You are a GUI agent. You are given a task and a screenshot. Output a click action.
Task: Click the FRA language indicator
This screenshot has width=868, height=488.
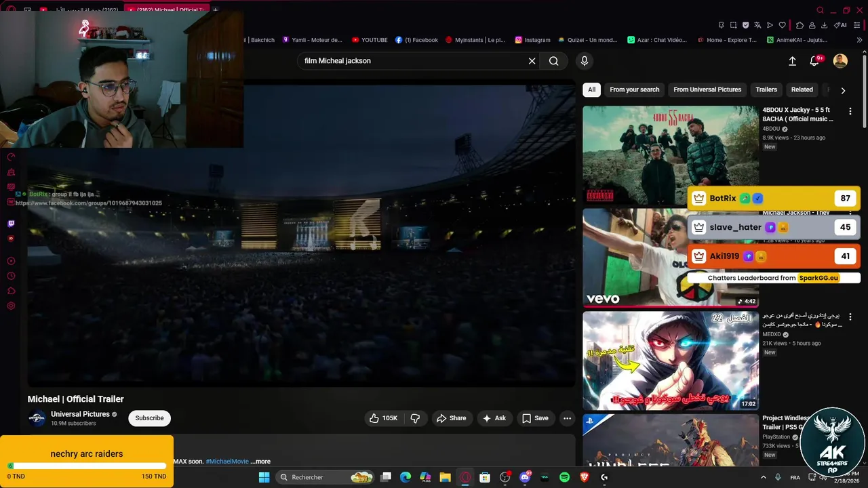[x=795, y=477]
